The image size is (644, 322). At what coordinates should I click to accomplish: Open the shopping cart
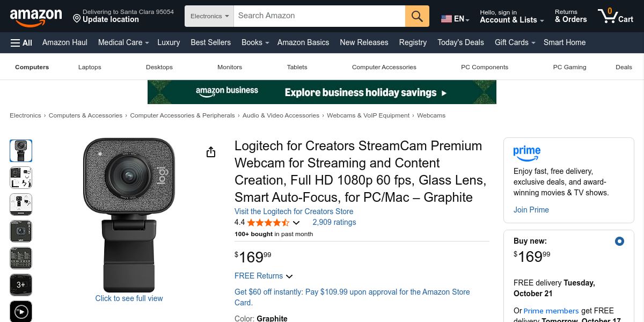(x=616, y=16)
